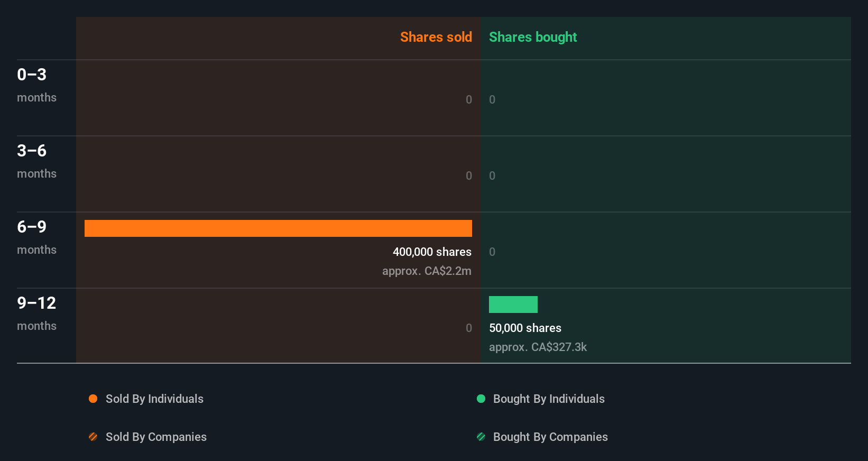Screen dimensions: 868x461
Task: Click the bought 0 value in 6–9 months row
Action: [x=492, y=252]
